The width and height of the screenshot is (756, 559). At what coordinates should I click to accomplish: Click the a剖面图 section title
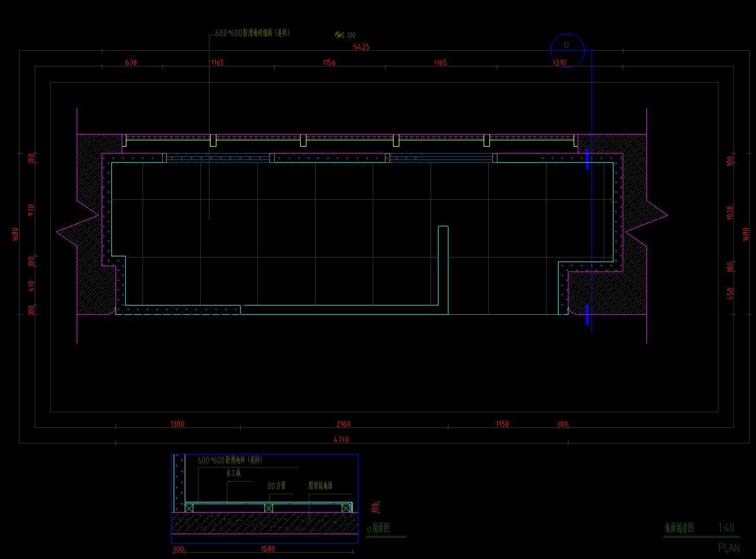tap(379, 527)
